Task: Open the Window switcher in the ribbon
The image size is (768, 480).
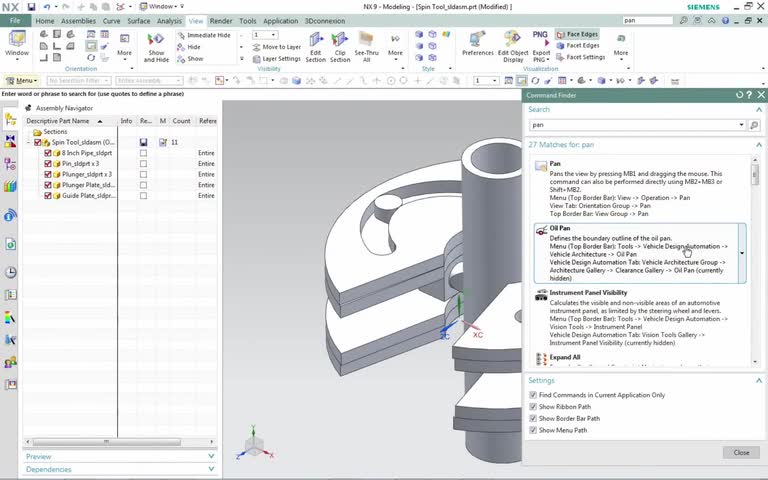Action: click(x=17, y=45)
